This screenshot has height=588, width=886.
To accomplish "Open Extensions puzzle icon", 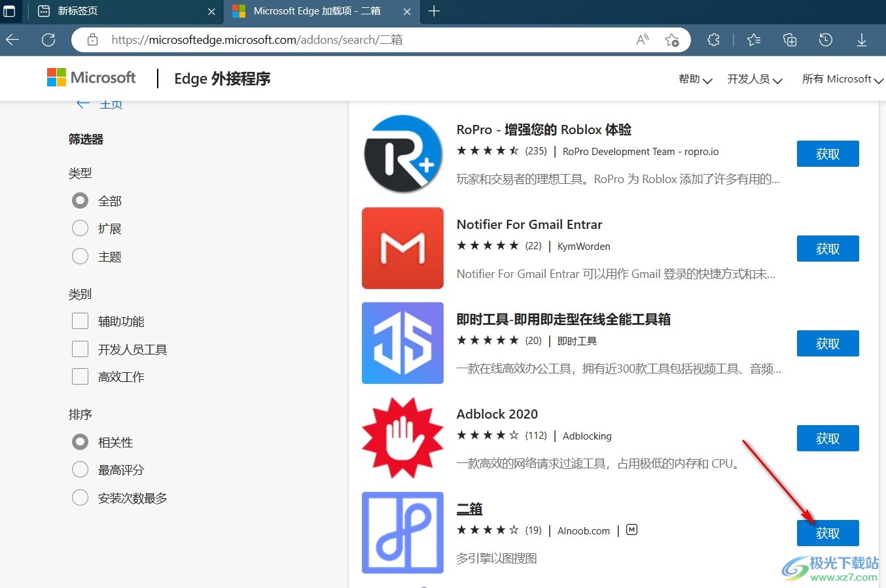I will 713,40.
